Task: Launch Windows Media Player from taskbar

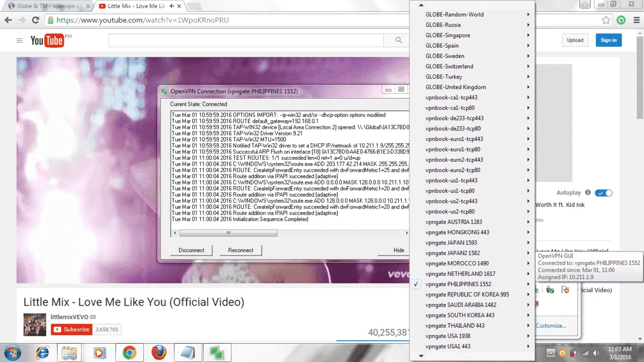Action: pos(99,352)
